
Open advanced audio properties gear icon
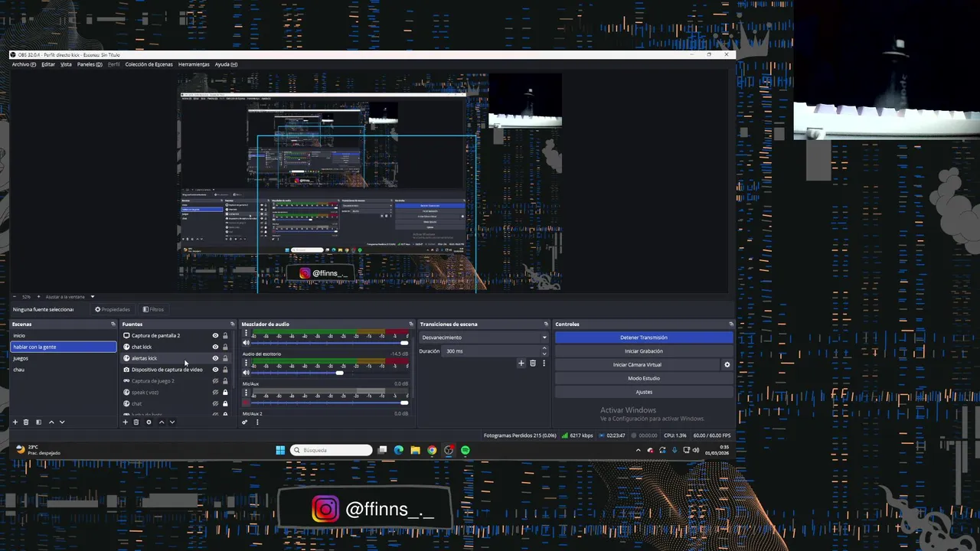point(245,422)
